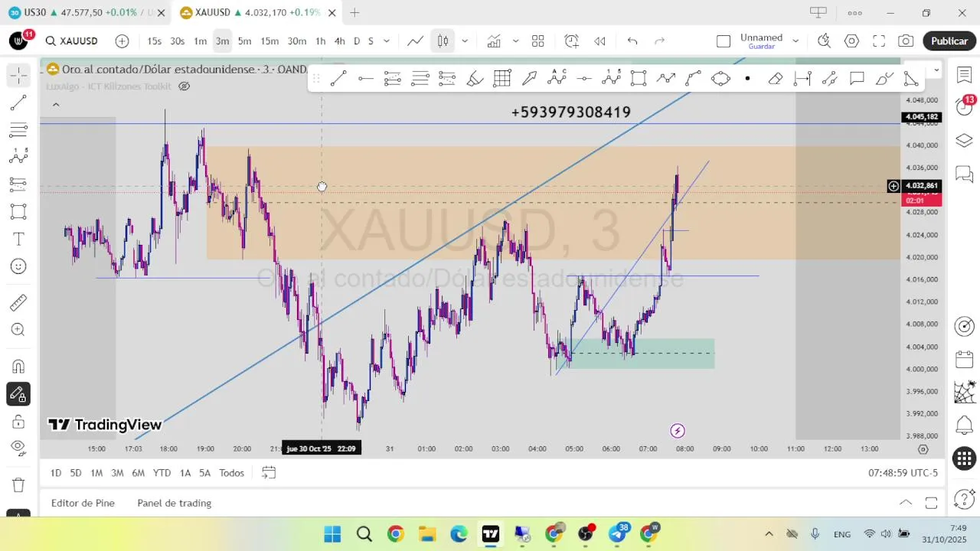
Task: Select the zoom in tool
Action: (x=18, y=330)
